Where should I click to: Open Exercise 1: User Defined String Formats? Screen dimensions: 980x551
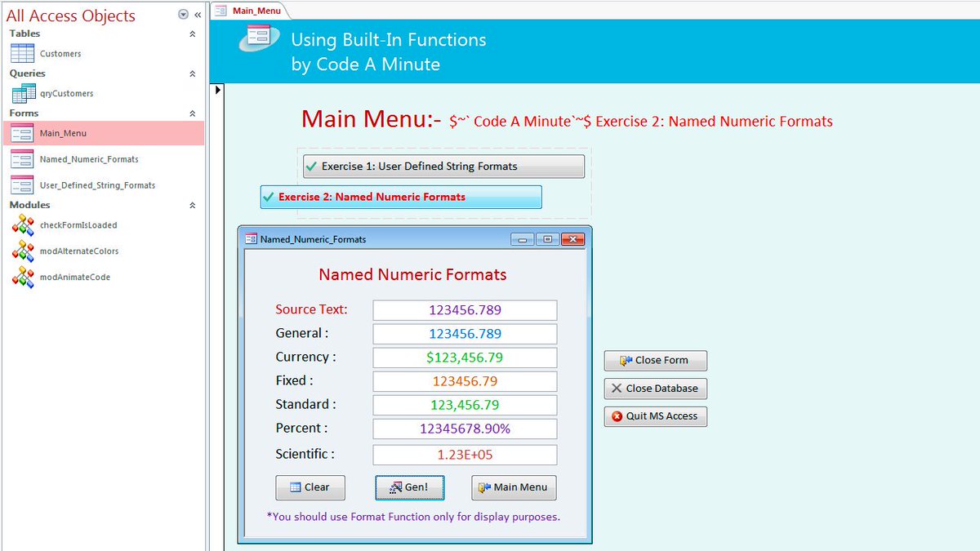click(443, 167)
